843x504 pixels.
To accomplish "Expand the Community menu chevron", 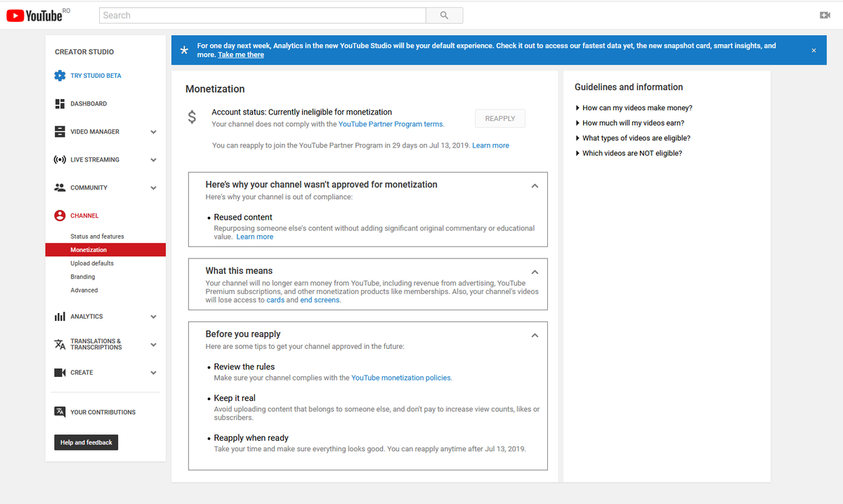I will click(x=153, y=188).
